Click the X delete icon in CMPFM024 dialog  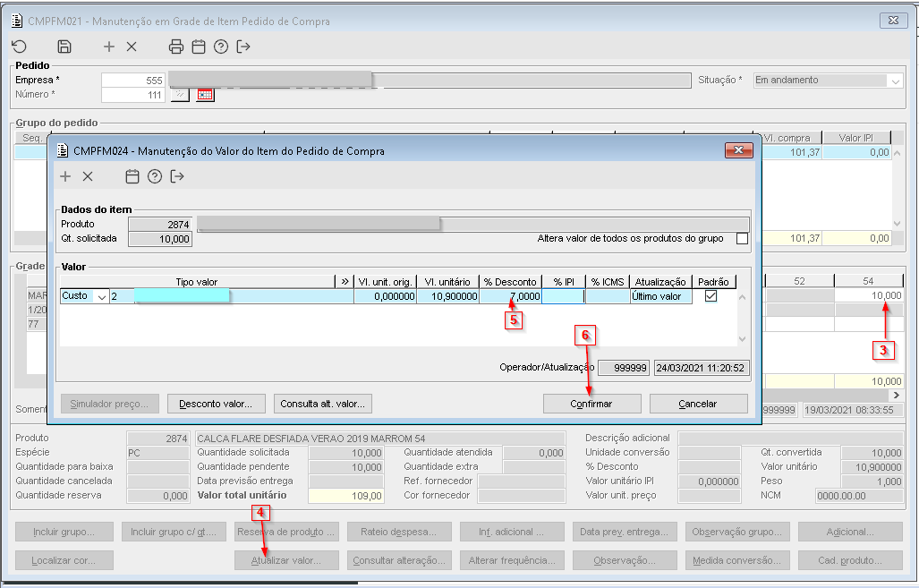tap(88, 176)
